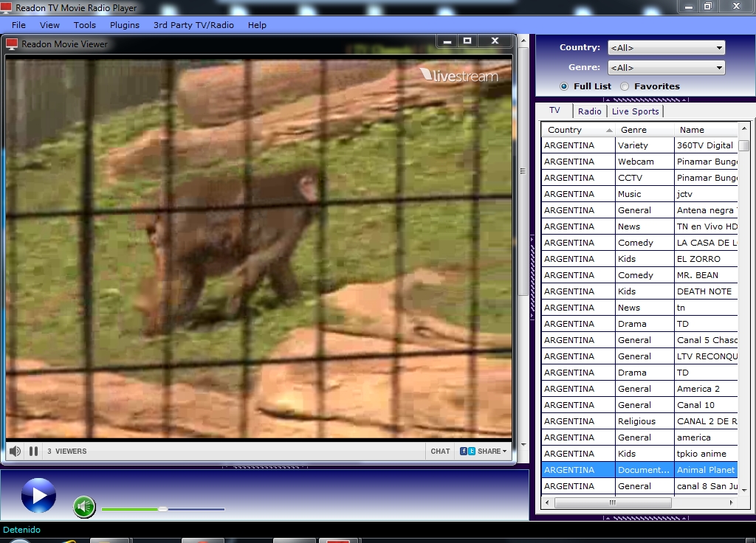Click the large blue Play button
Viewport: 756px width, 543px height.
(x=38, y=495)
